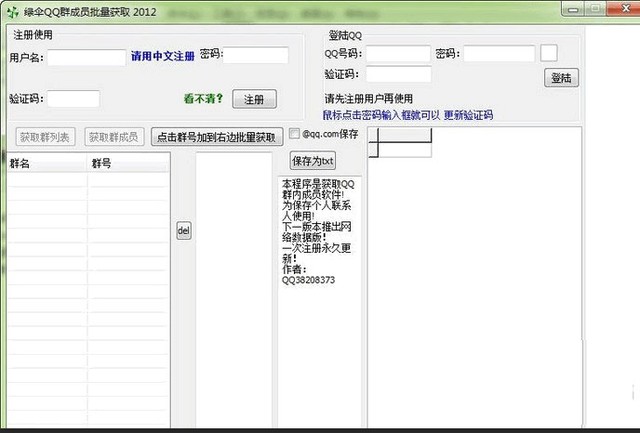Image resolution: width=640 pixels, height=433 pixels.
Task: Click the green app icon in title bar
Action: [x=13, y=12]
